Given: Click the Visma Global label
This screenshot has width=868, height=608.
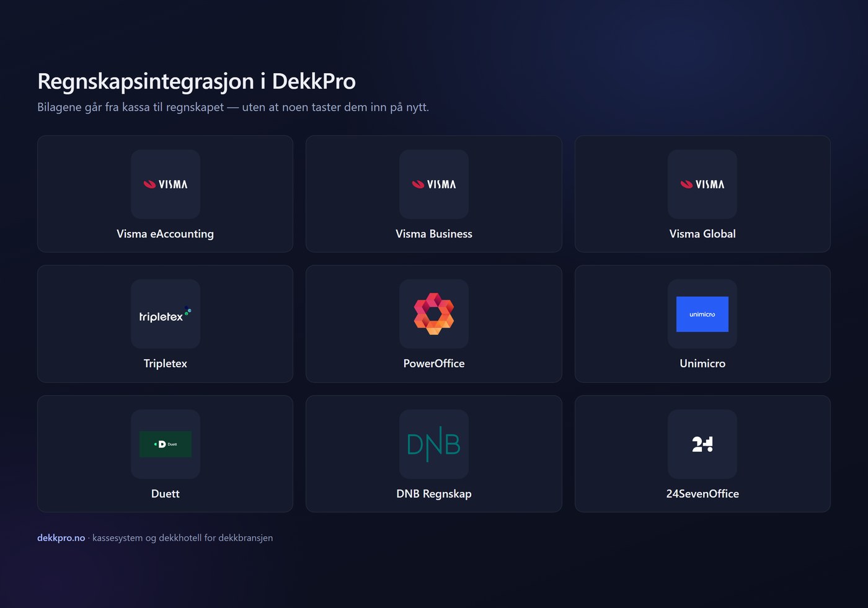Looking at the screenshot, I should coord(702,234).
